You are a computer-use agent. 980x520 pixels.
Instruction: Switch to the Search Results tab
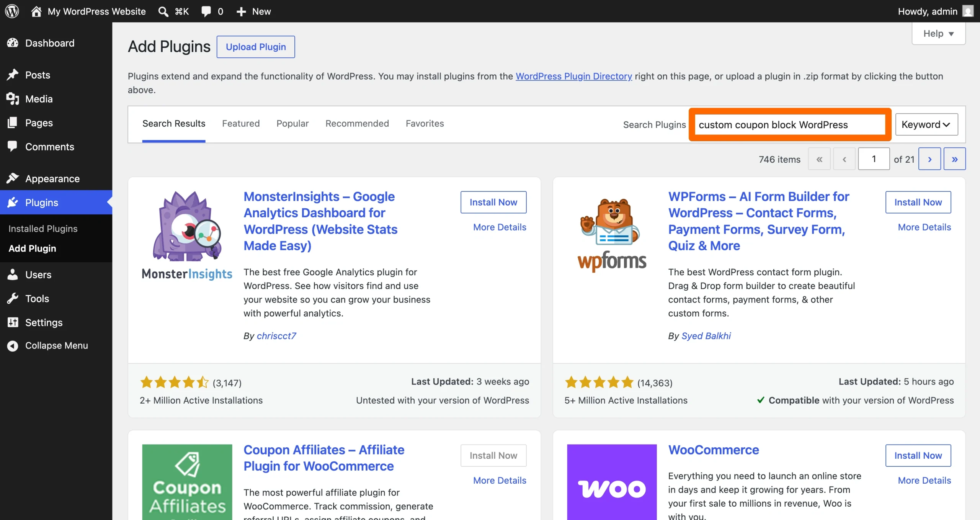(174, 124)
